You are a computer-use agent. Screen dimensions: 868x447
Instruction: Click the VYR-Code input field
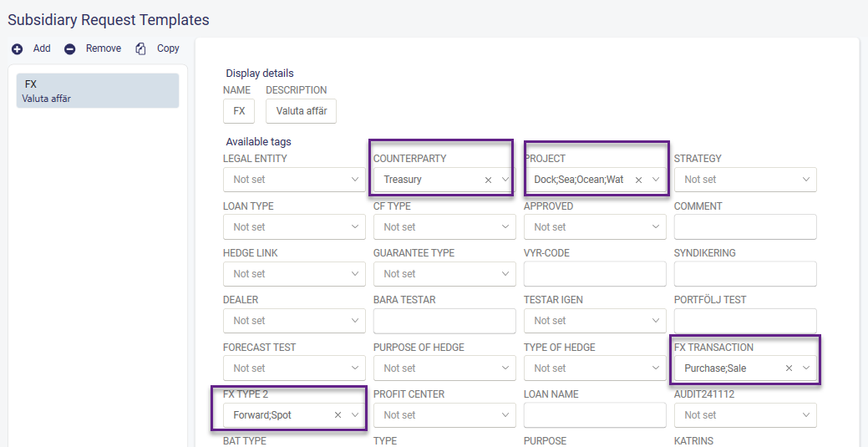coord(595,274)
